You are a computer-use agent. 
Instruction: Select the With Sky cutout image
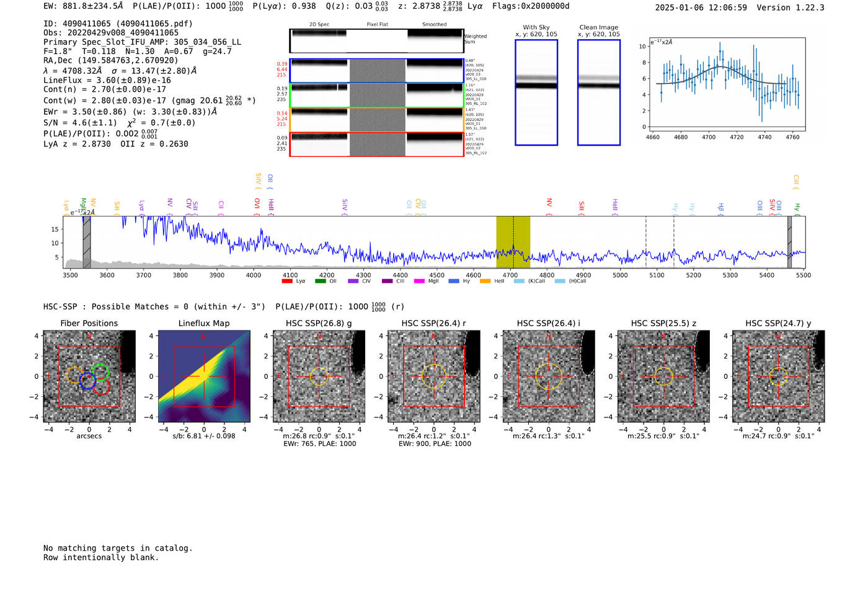(x=536, y=92)
